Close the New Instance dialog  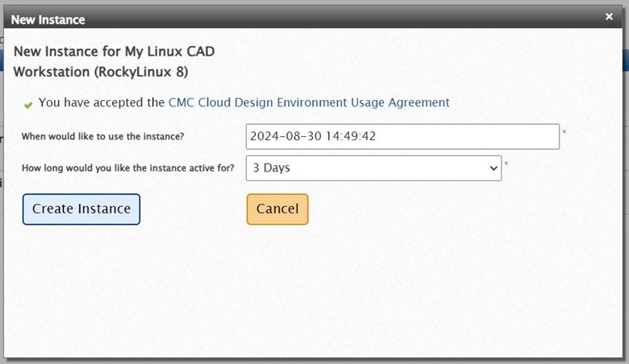click(x=609, y=16)
